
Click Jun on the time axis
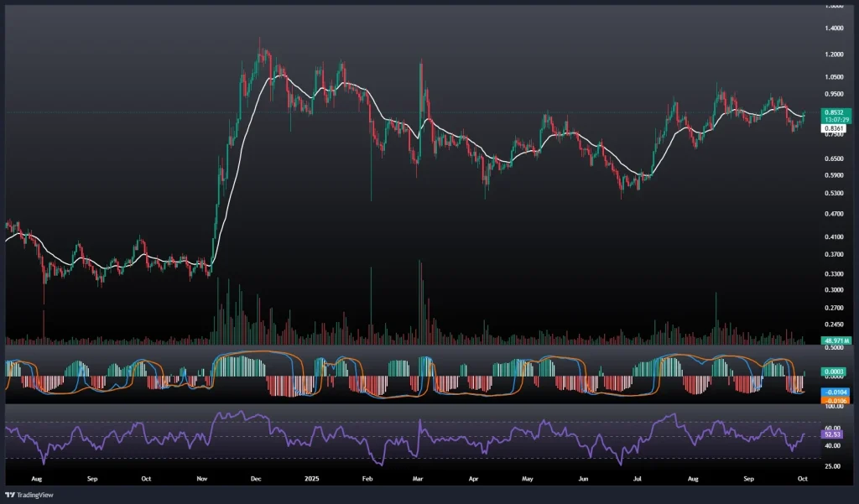581,480
